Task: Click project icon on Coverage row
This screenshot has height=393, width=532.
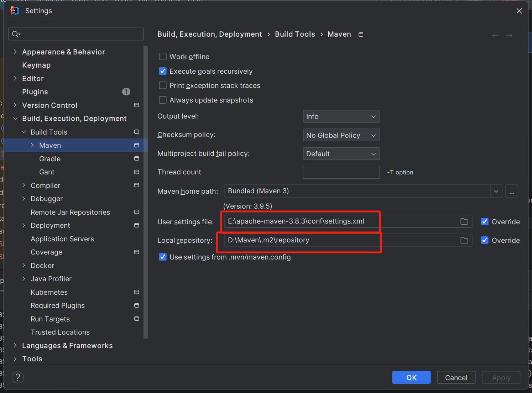Action: [136, 252]
